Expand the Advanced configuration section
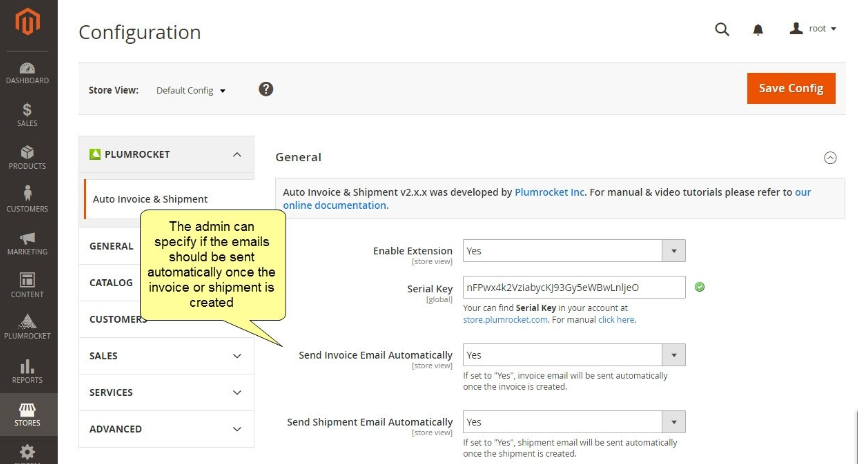 (x=166, y=429)
